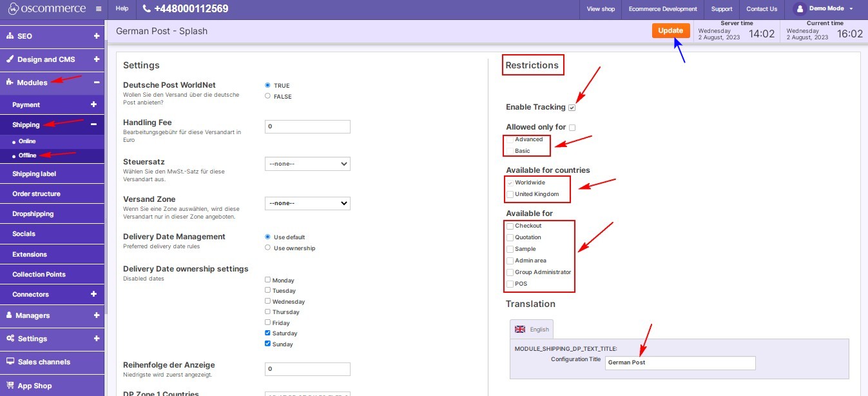
Task: Select Use default delivery date
Action: [x=267, y=237]
